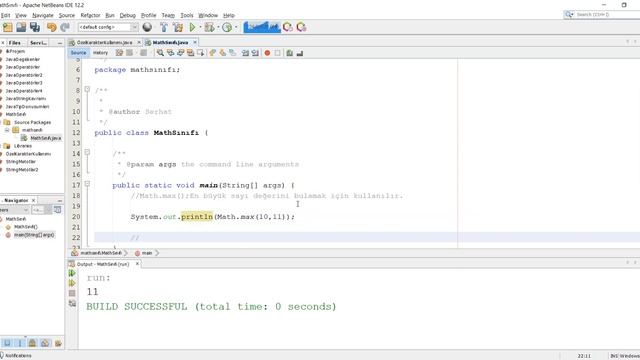Select the Libraries tree node
Screen dimensions: 640x360
tap(23, 146)
